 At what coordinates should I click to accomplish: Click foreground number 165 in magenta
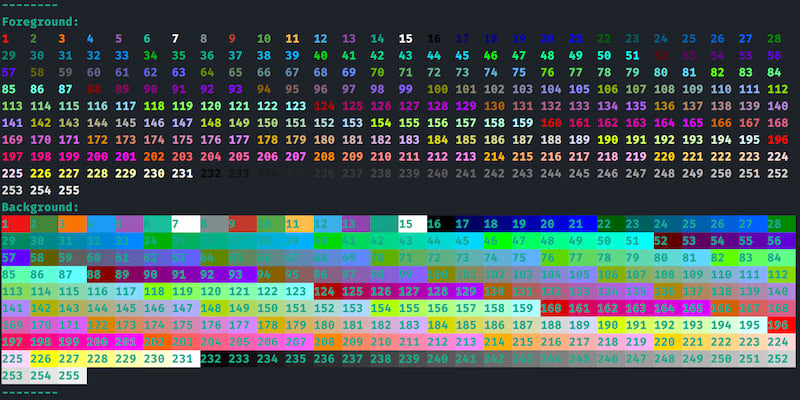coord(692,123)
